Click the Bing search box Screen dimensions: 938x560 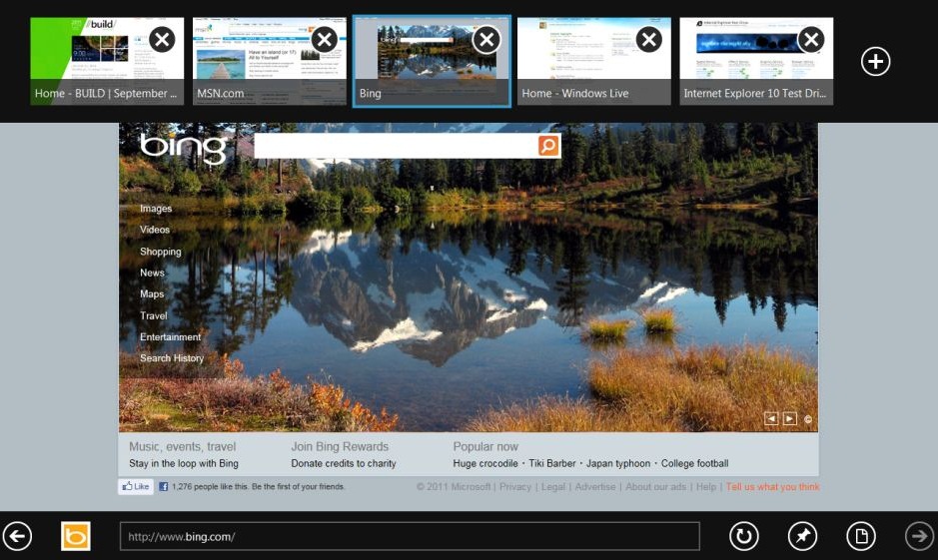click(396, 145)
